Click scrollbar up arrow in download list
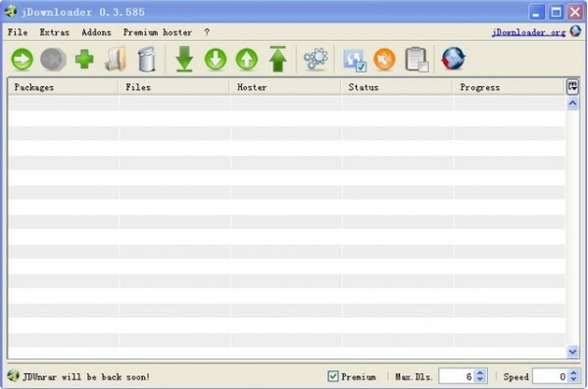 click(572, 103)
